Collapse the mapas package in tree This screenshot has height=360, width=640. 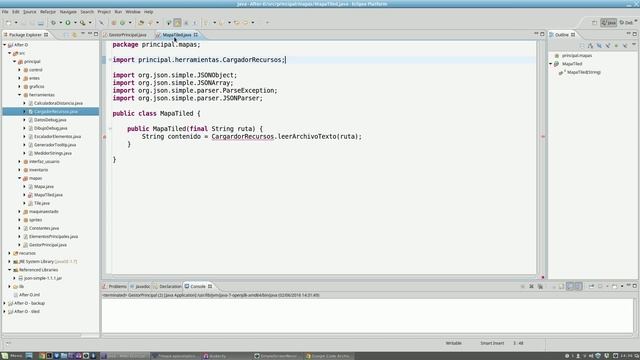[19, 178]
